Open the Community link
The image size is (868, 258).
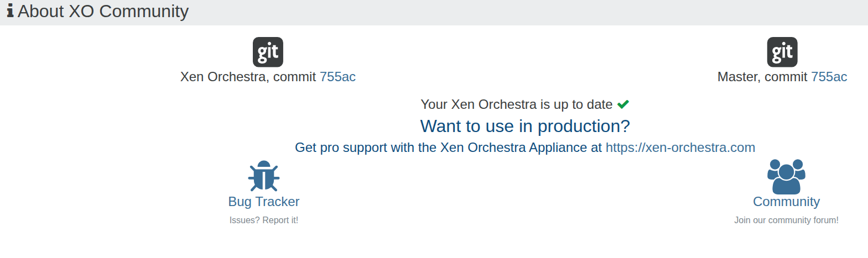coord(786,202)
